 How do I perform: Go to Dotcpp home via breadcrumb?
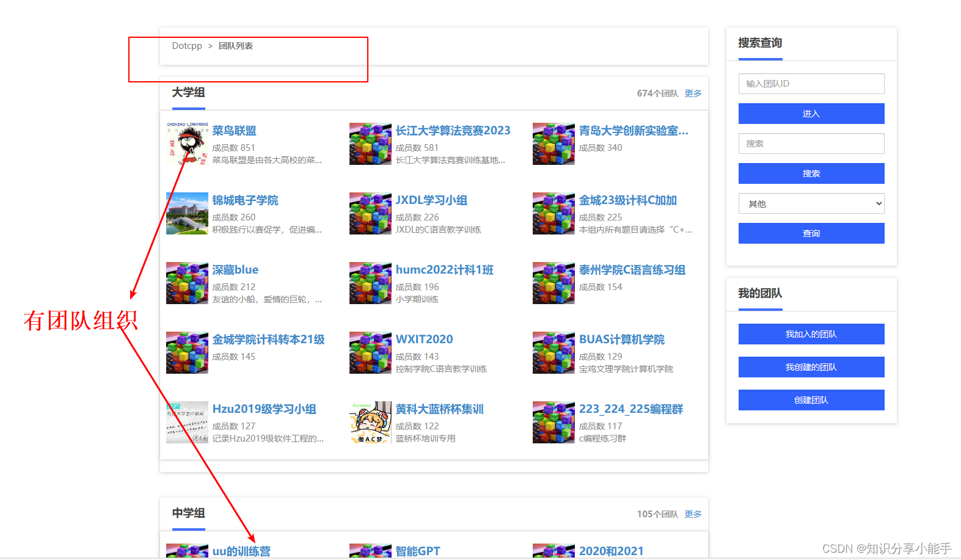(x=187, y=46)
